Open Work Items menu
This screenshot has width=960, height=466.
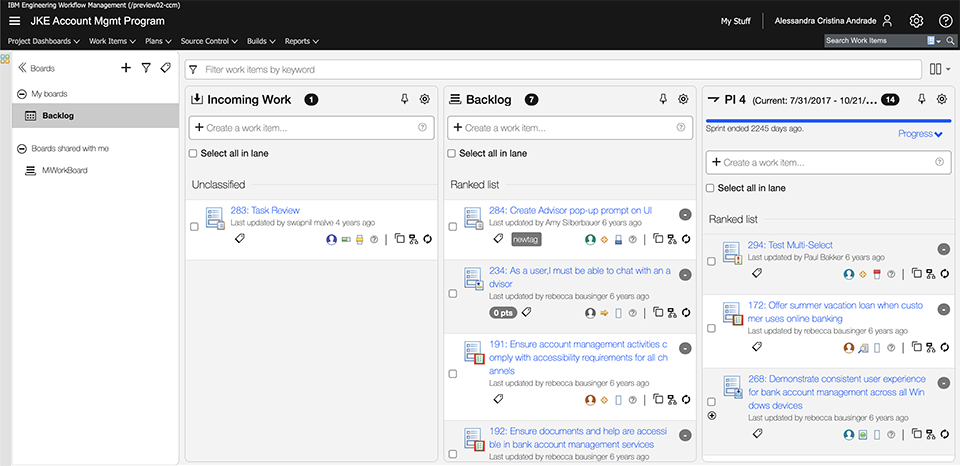(x=113, y=42)
